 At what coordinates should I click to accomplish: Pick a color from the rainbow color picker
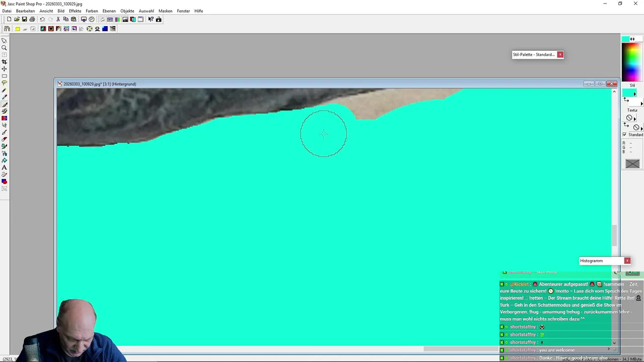click(631, 62)
